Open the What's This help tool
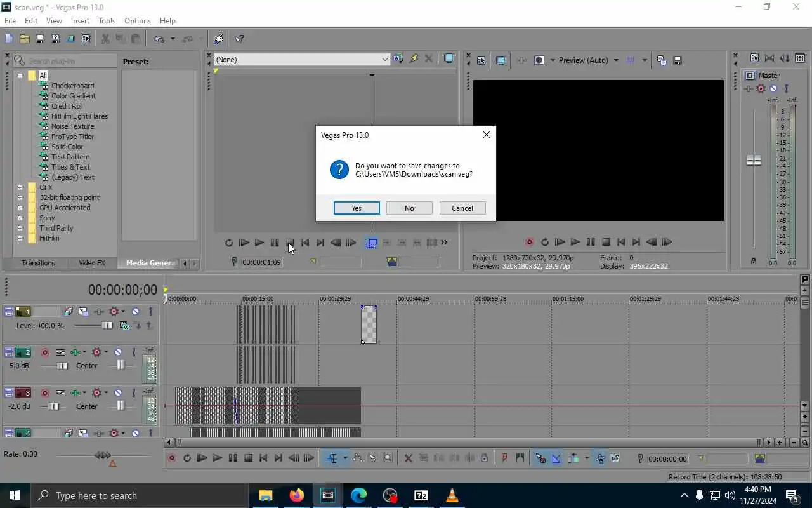This screenshot has width=812, height=508. click(239, 39)
